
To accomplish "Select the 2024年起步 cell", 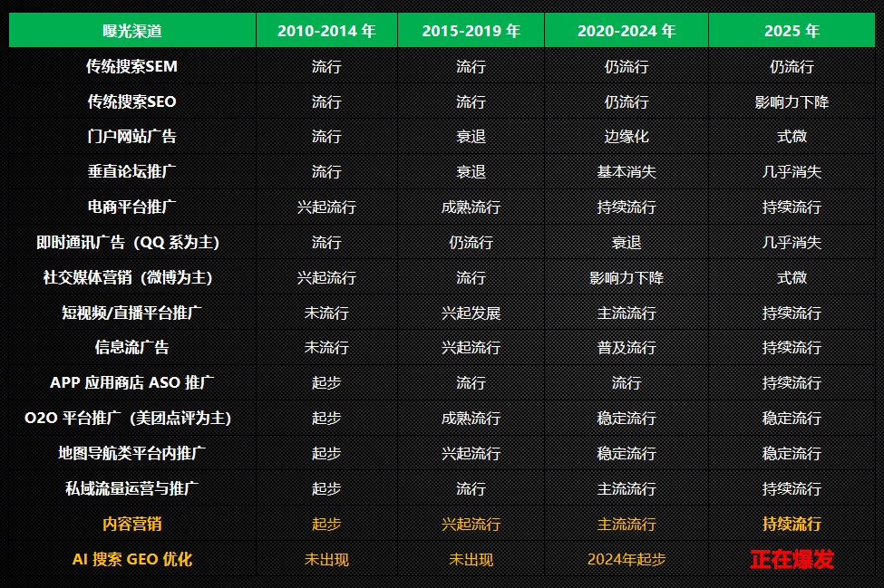I will (627, 559).
